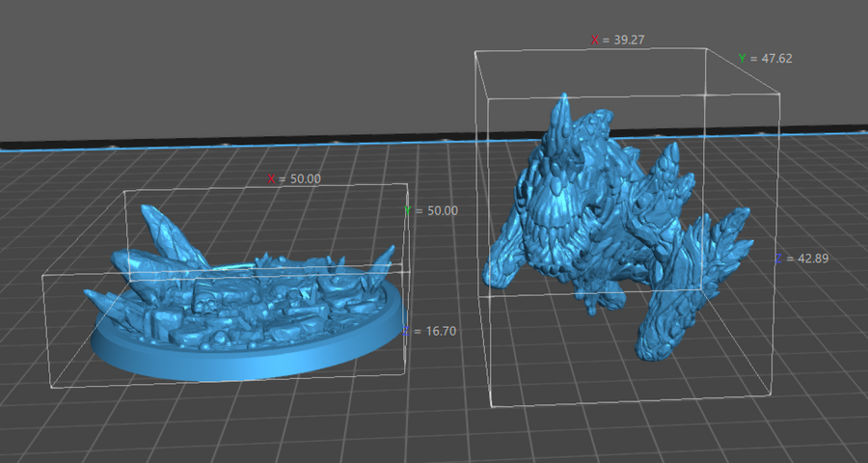Select the crystal creature model
Image resolution: width=868 pixels, height=463 pixels.
pyautogui.click(x=598, y=222)
